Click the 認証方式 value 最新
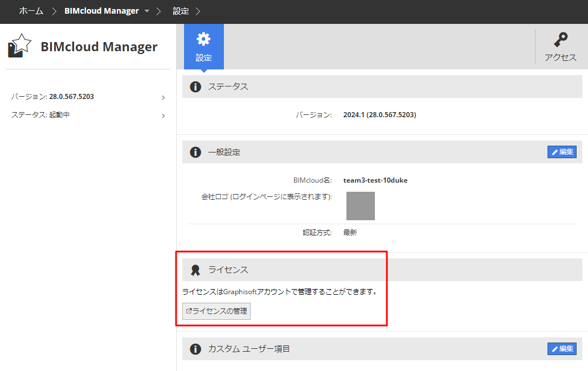Screen dimensions: 588x371 point(350,233)
